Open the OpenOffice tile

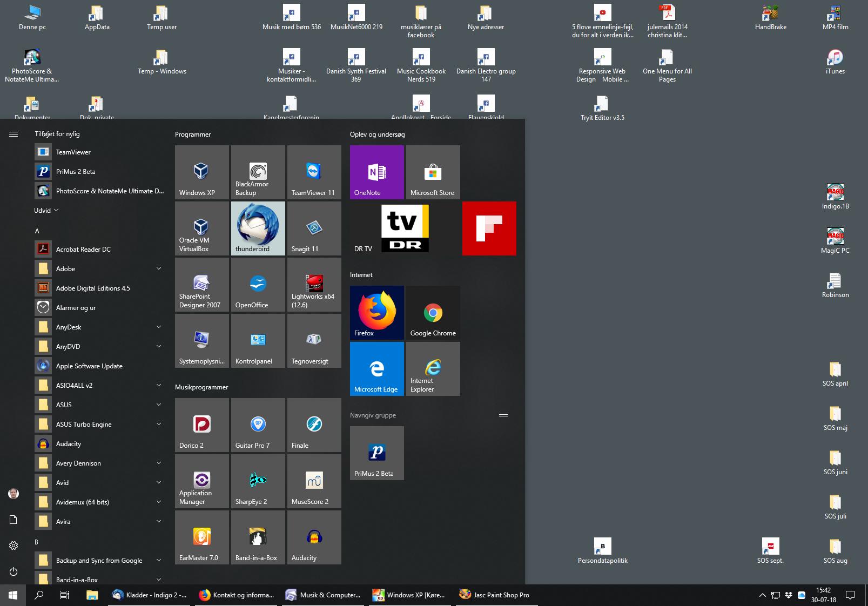coord(258,285)
